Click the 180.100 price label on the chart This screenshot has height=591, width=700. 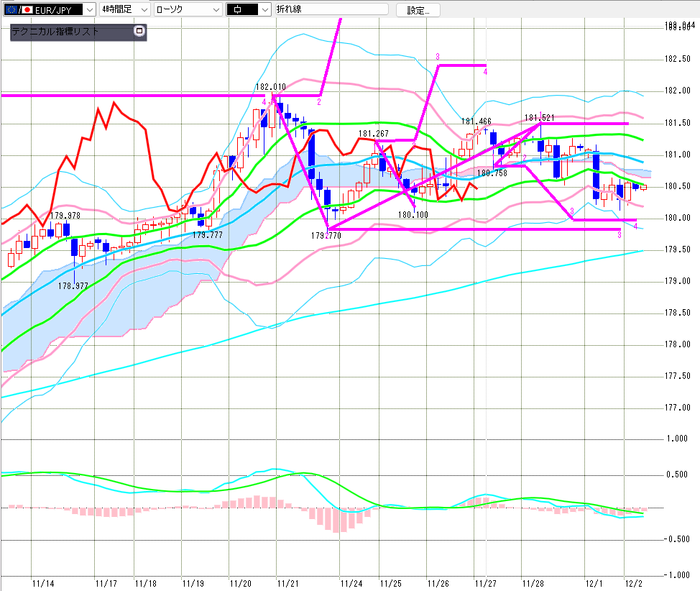pyautogui.click(x=413, y=214)
